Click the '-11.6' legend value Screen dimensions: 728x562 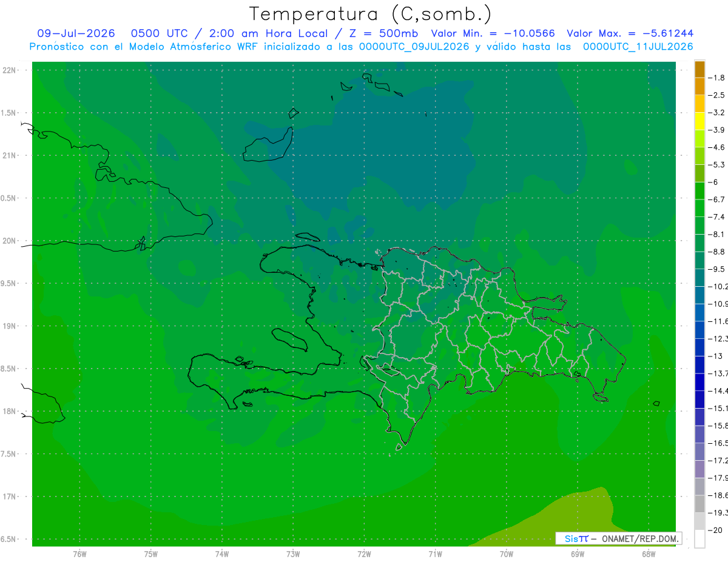(x=718, y=321)
